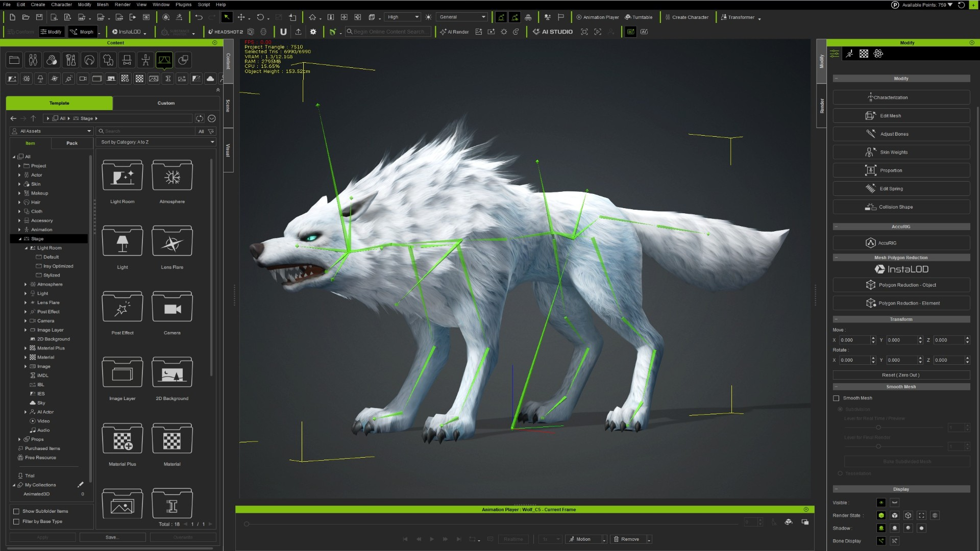This screenshot has height=551, width=980.
Task: Open the Proportion tool
Action: pyautogui.click(x=901, y=170)
